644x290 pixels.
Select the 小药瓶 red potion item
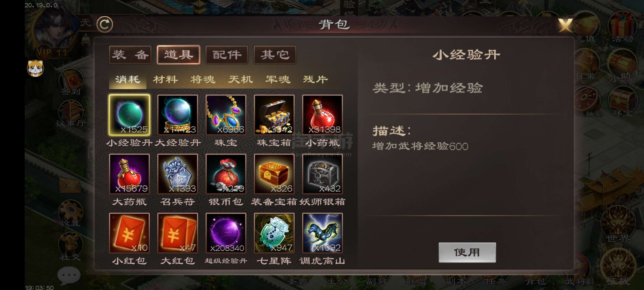pyautogui.click(x=322, y=115)
